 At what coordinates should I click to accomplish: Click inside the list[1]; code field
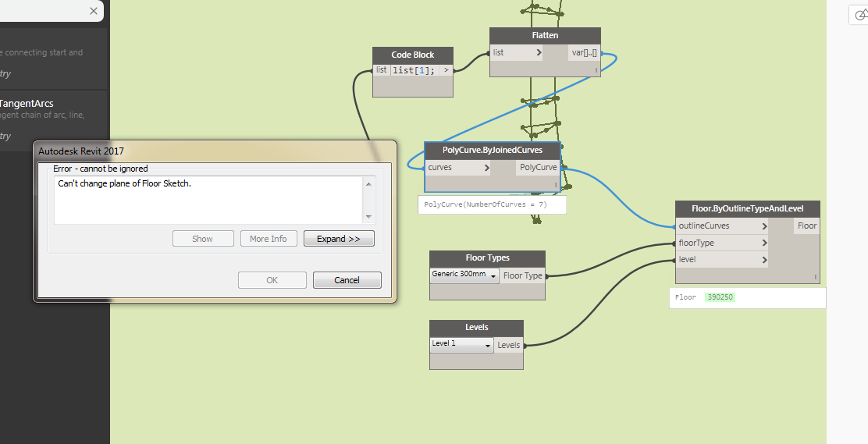414,70
